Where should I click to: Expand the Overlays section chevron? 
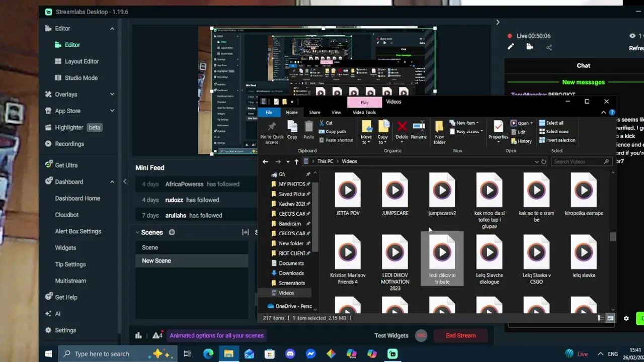click(x=112, y=95)
